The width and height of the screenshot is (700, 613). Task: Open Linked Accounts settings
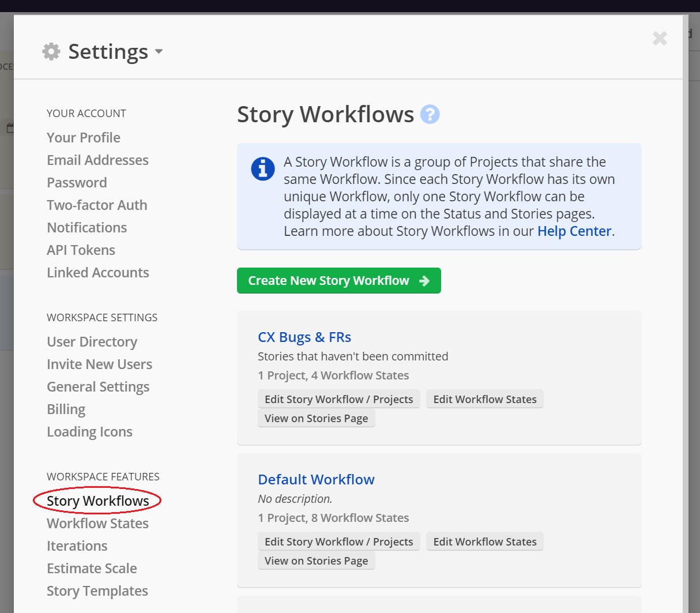[97, 272]
